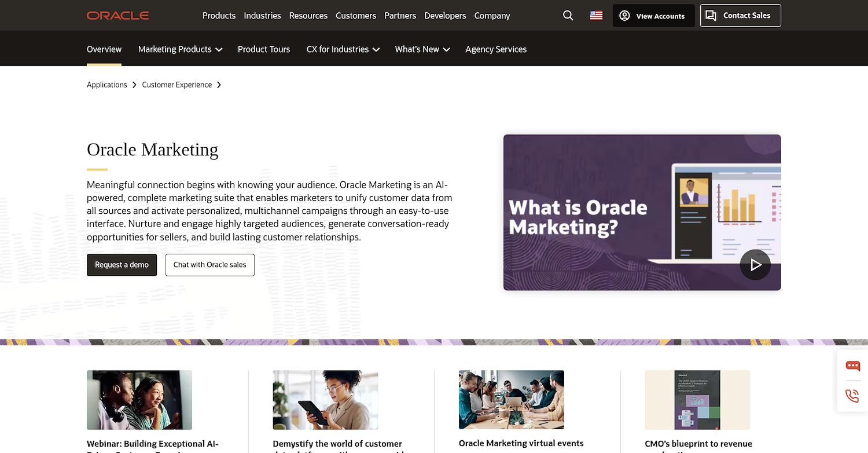
Task: Click Contact Sales button
Action: pyautogui.click(x=741, y=16)
